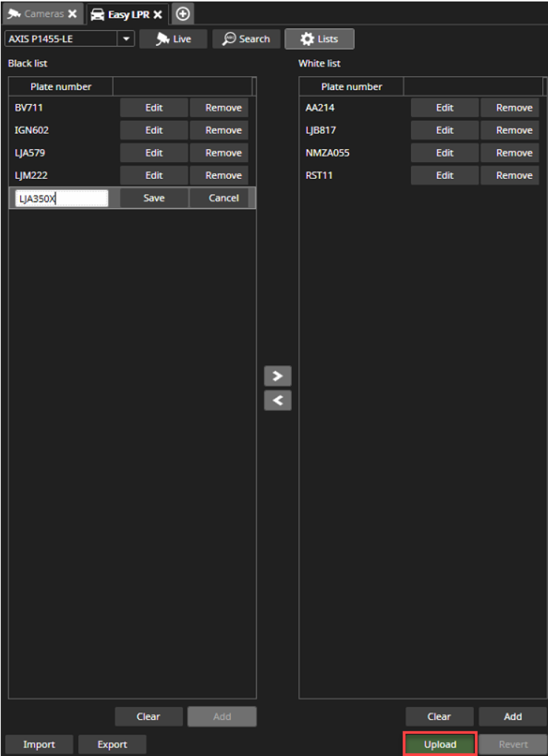Save the new LJA350X plate entry
Screen dimensions: 548x756
(x=154, y=198)
